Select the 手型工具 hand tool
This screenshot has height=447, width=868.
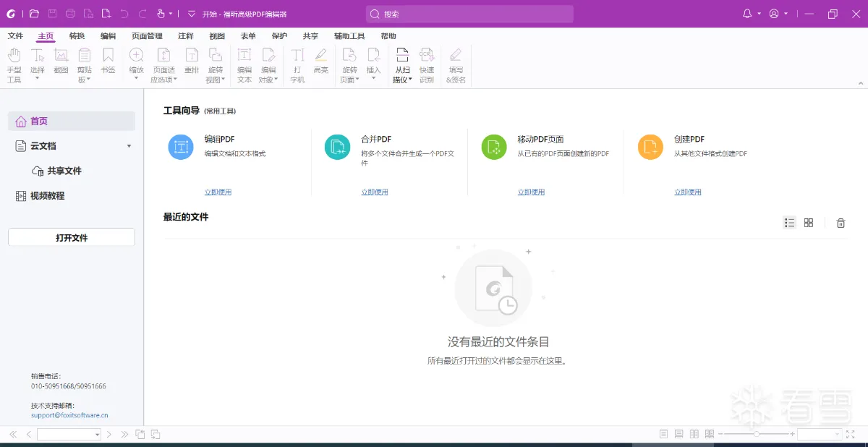click(14, 65)
